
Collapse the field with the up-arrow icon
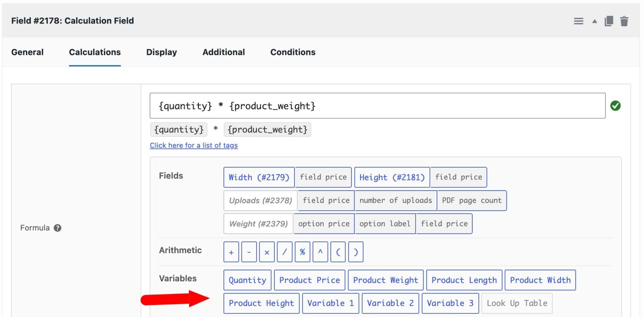[594, 21]
